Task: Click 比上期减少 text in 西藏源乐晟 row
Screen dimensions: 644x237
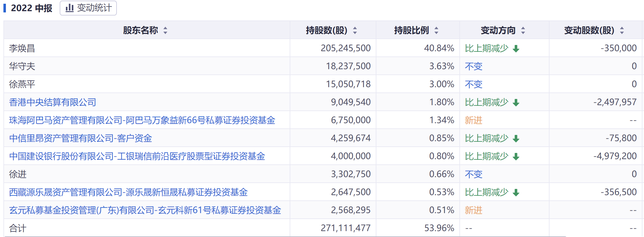Action: tap(486, 192)
